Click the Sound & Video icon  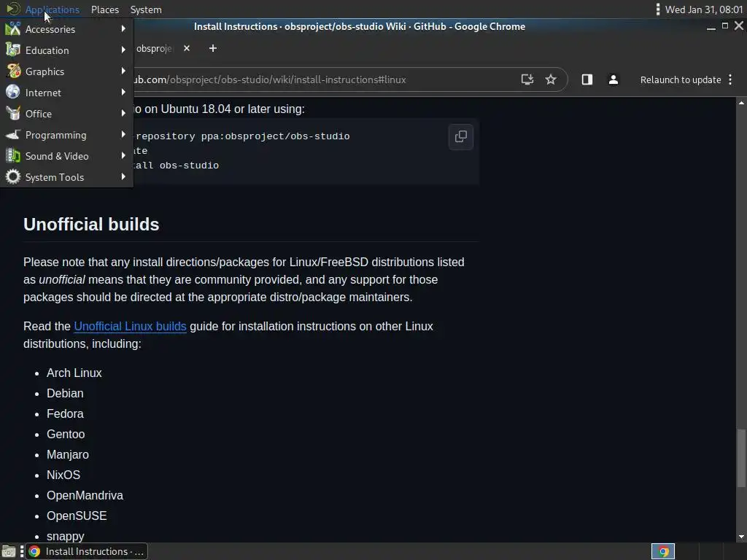tap(13, 156)
